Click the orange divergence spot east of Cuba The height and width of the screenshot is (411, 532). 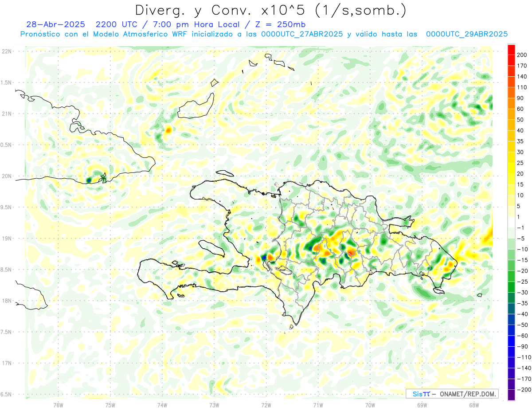pyautogui.click(x=168, y=130)
